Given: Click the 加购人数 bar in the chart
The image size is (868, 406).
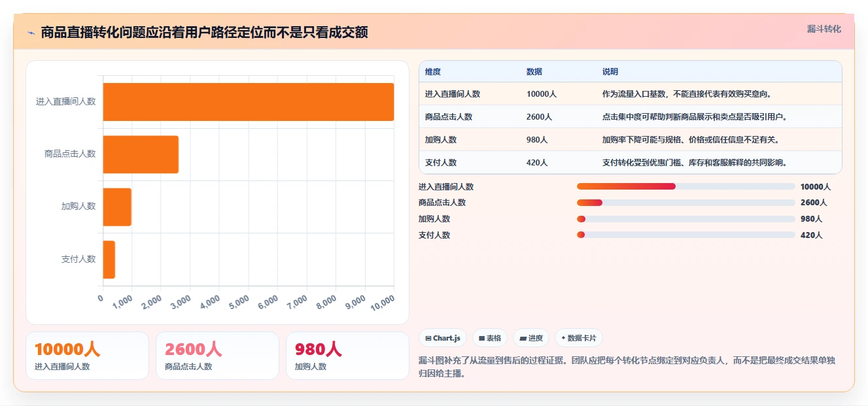Looking at the screenshot, I should coord(117,207).
